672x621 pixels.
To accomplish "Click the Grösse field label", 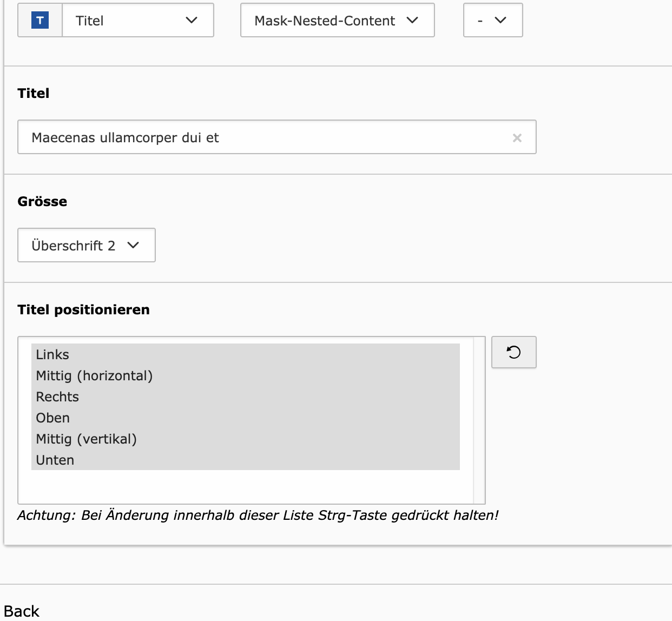I will pos(42,202).
